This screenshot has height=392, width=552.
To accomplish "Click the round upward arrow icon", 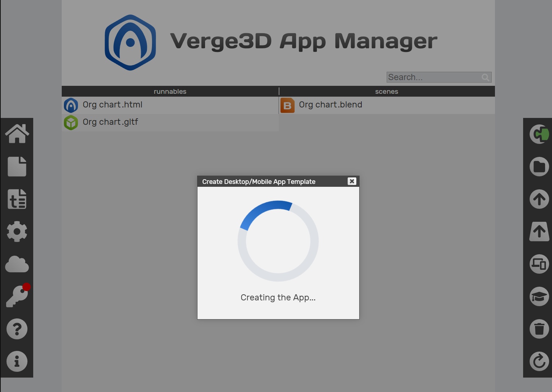I will coord(539,199).
